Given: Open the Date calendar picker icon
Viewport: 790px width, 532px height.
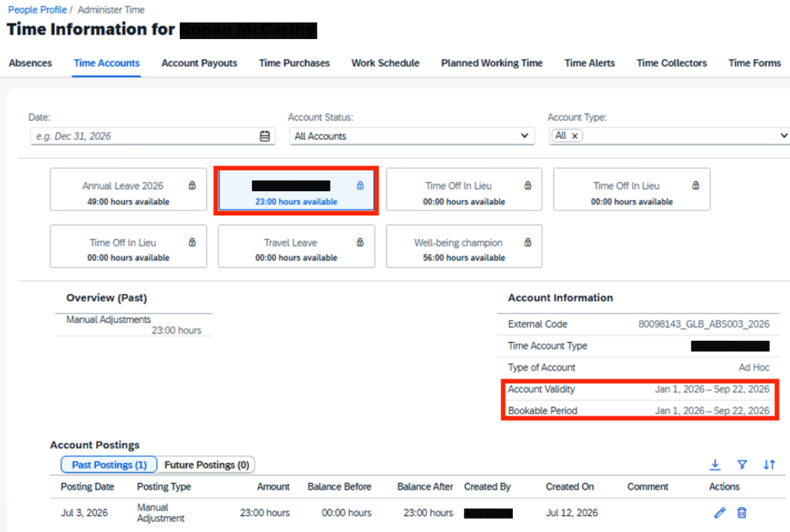Looking at the screenshot, I should [265, 136].
